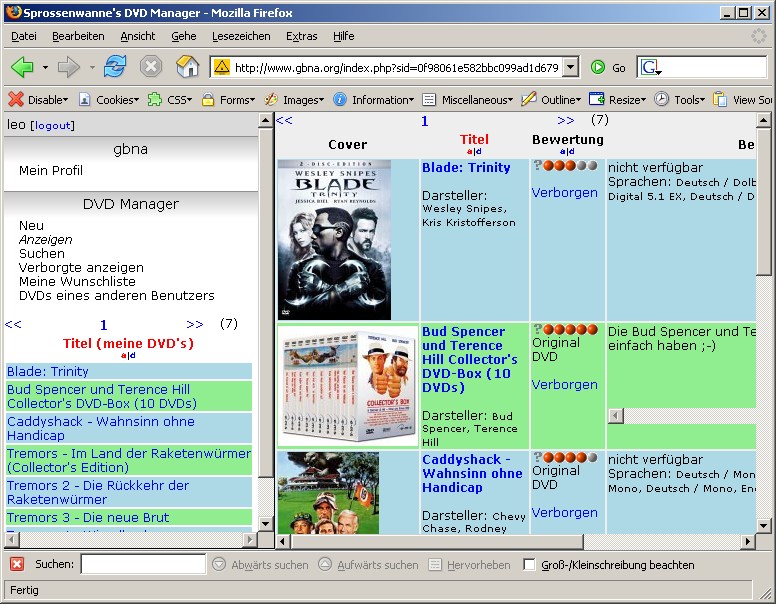Click the green Go button icon
776x604 pixels.
click(x=598, y=67)
